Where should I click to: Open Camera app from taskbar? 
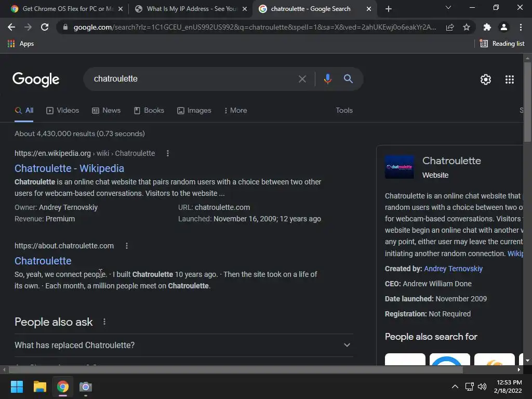click(86, 387)
